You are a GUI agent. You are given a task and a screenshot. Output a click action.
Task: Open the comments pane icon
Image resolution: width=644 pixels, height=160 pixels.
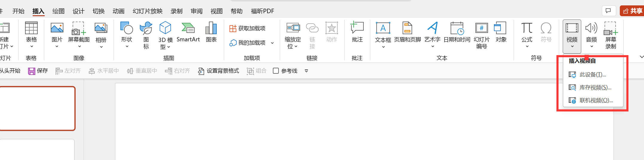tap(608, 11)
